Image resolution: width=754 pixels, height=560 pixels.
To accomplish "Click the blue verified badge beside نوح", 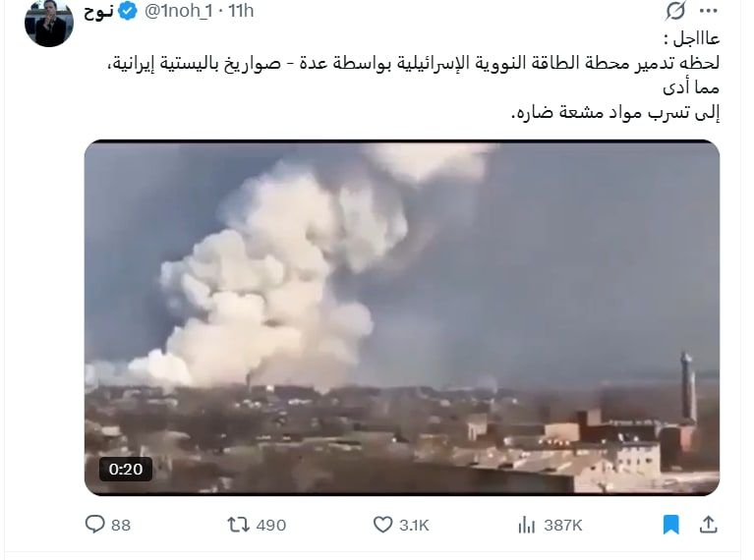I will (x=128, y=11).
